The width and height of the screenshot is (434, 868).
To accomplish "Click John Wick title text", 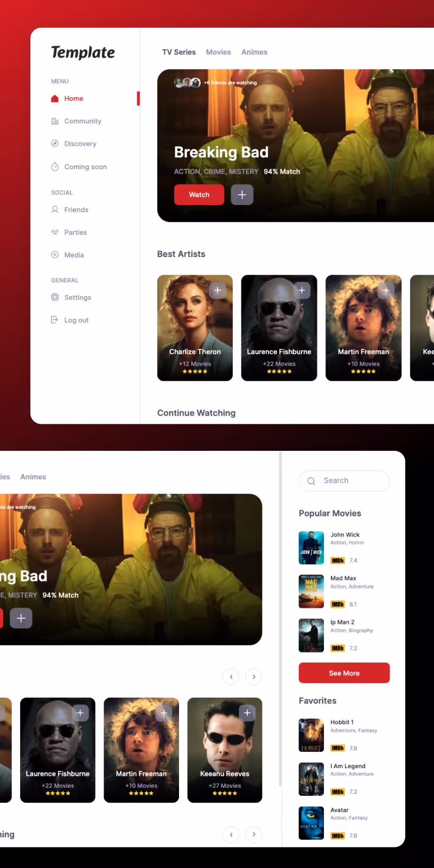I will click(x=345, y=535).
